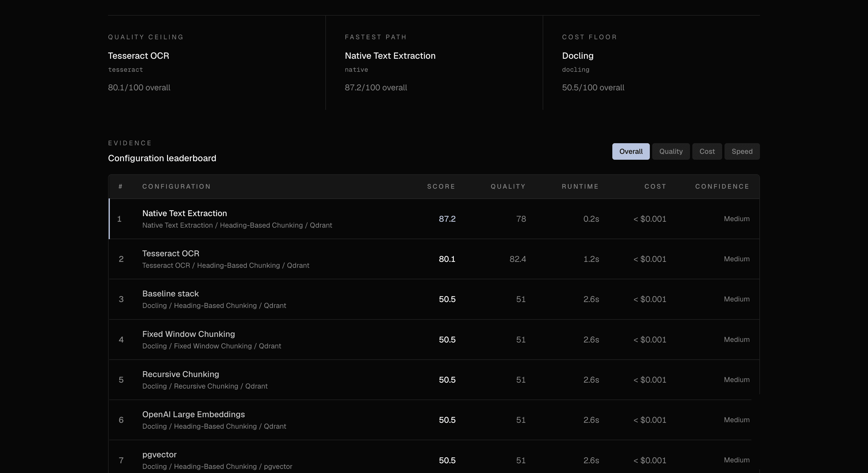The width and height of the screenshot is (868, 473).
Task: Open the Fastest Path summary card
Action: (x=434, y=63)
